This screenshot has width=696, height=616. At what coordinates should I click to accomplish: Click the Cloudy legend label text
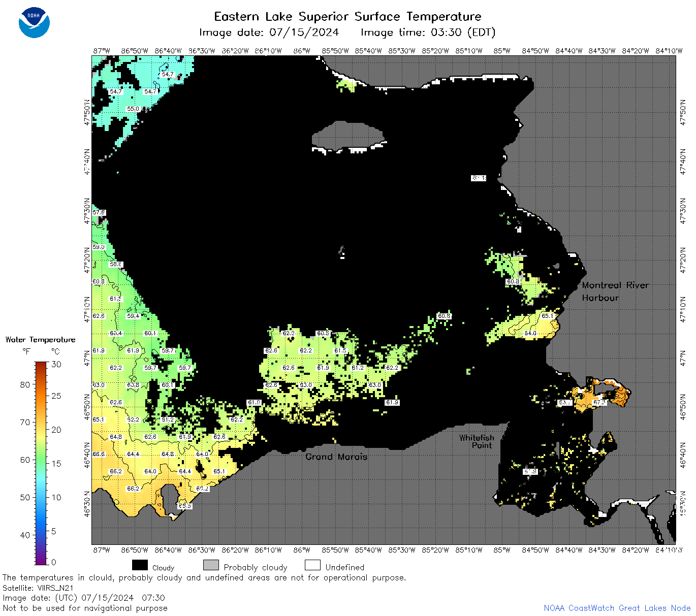click(x=163, y=568)
